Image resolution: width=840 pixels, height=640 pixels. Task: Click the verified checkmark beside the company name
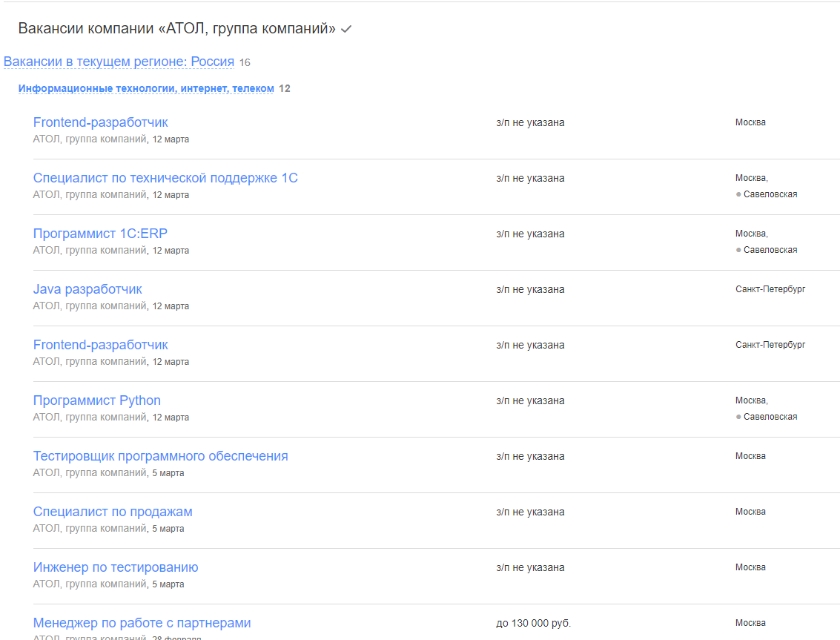(345, 30)
